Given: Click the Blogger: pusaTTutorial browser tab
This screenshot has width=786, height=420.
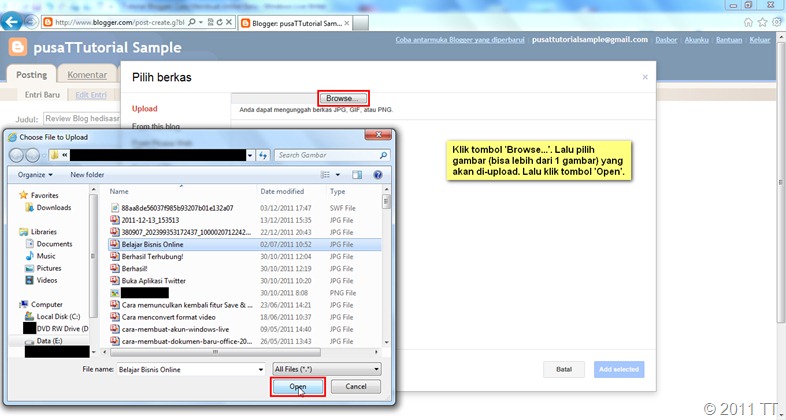Looking at the screenshot, I should (x=296, y=23).
